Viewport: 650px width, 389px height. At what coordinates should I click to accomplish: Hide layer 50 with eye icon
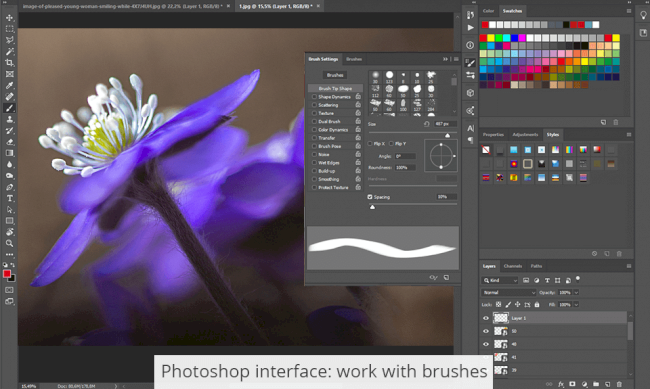486,331
